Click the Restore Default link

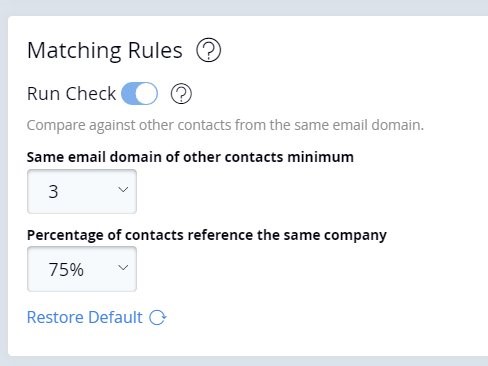pos(85,317)
